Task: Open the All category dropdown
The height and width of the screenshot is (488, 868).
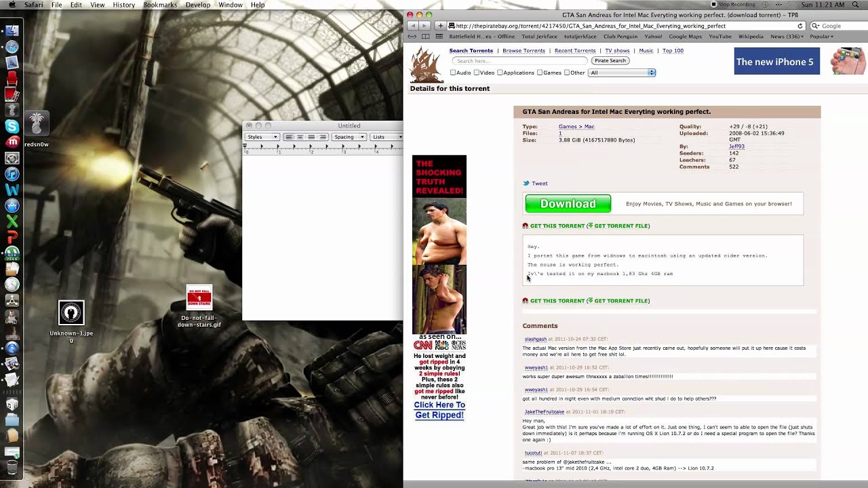Action: (x=622, y=73)
